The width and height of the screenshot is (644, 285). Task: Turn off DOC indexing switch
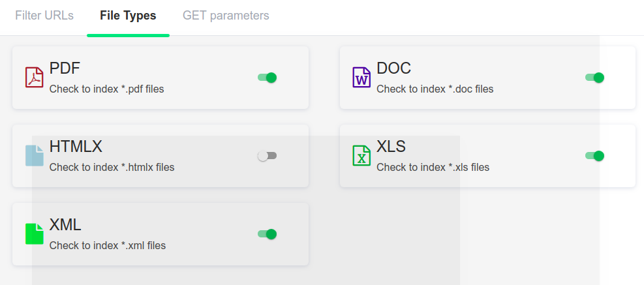click(594, 78)
